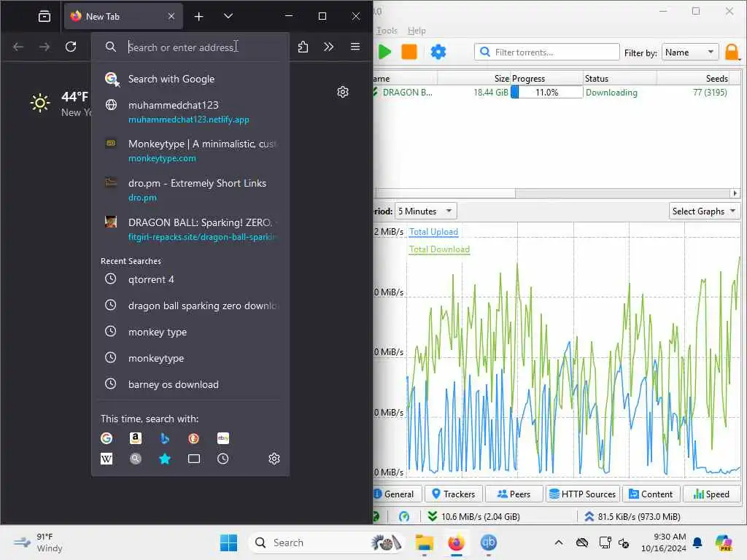The width and height of the screenshot is (747, 560).
Task: Open the Select Graphs dropdown
Action: 704,211
